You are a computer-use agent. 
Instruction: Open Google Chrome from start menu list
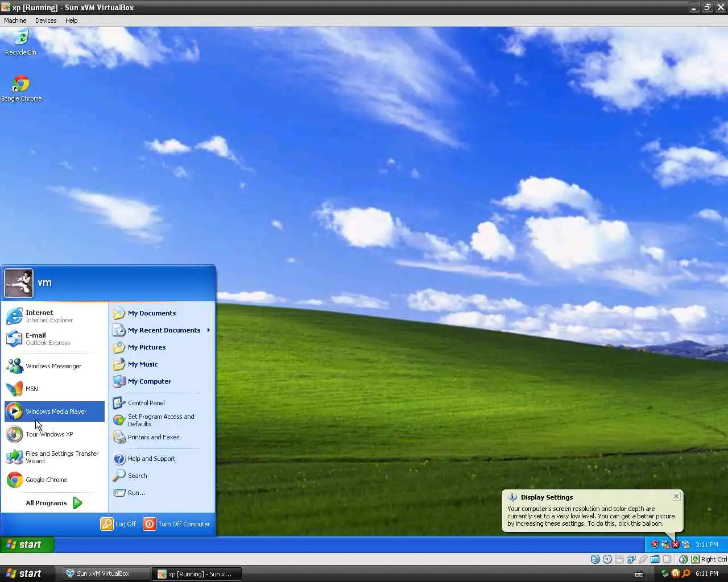tap(55, 480)
